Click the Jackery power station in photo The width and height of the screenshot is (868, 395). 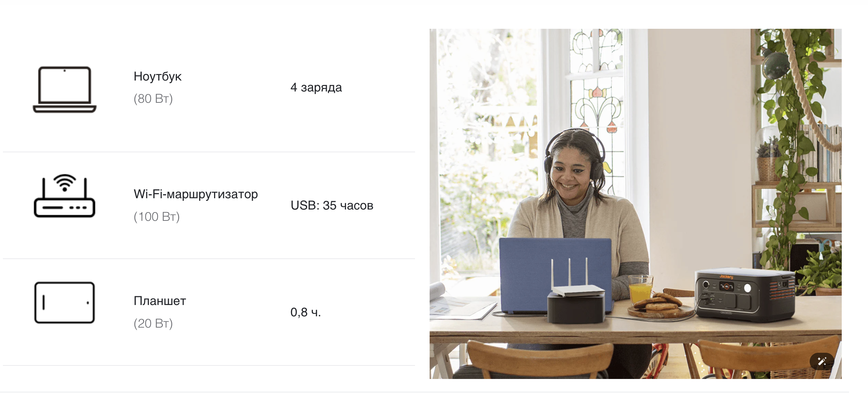(745, 294)
